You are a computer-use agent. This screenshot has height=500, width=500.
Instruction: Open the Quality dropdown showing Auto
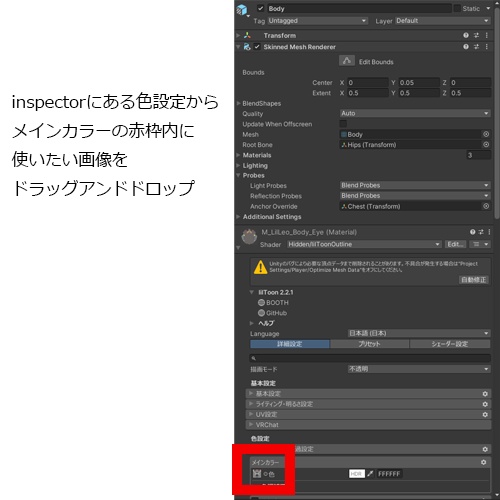415,113
